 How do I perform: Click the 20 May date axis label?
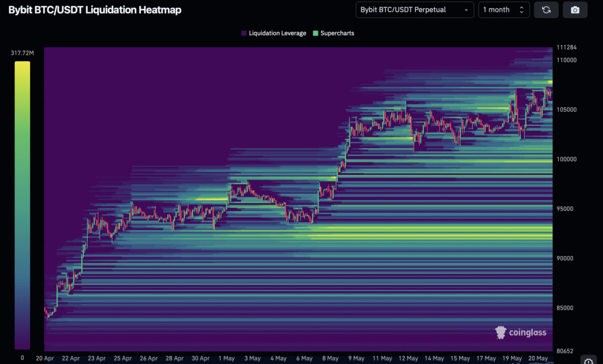538,358
